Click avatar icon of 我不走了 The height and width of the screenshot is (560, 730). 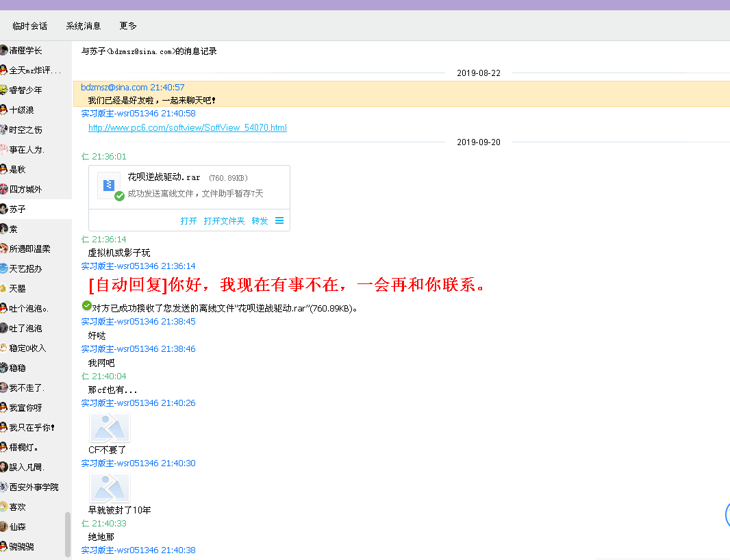pos(3,387)
